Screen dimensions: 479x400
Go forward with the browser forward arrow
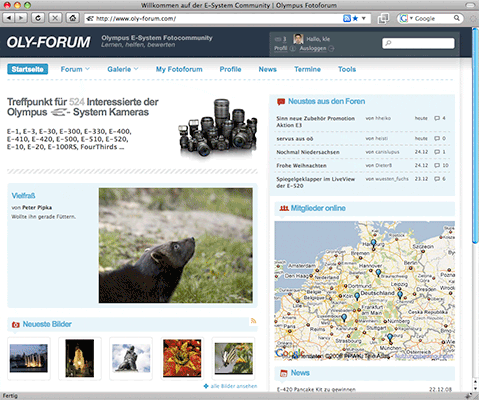[21, 18]
